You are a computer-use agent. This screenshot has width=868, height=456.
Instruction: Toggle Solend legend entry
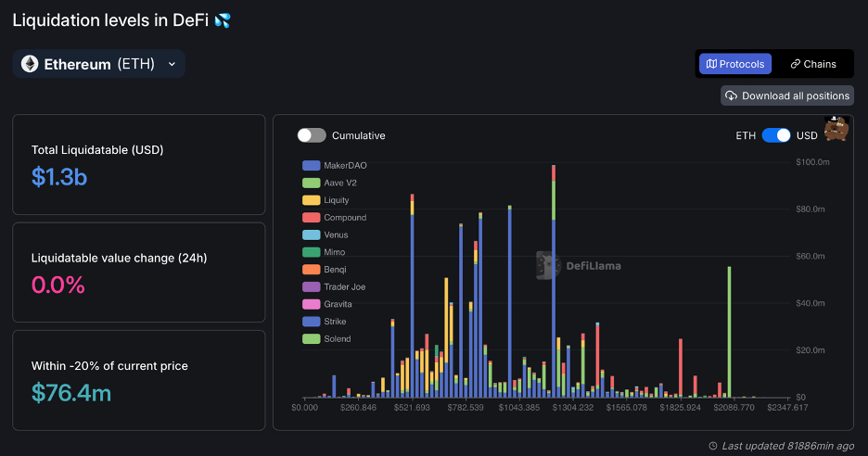tap(326, 338)
